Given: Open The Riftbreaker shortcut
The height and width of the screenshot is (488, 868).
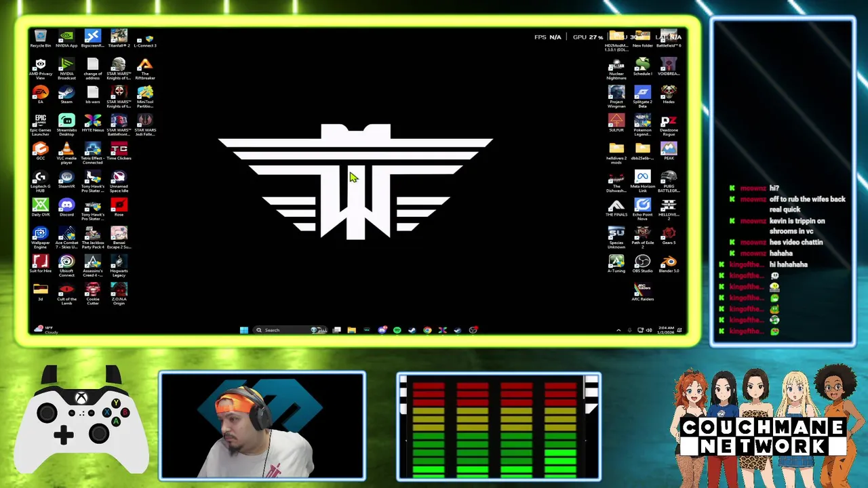Looking at the screenshot, I should point(145,68).
